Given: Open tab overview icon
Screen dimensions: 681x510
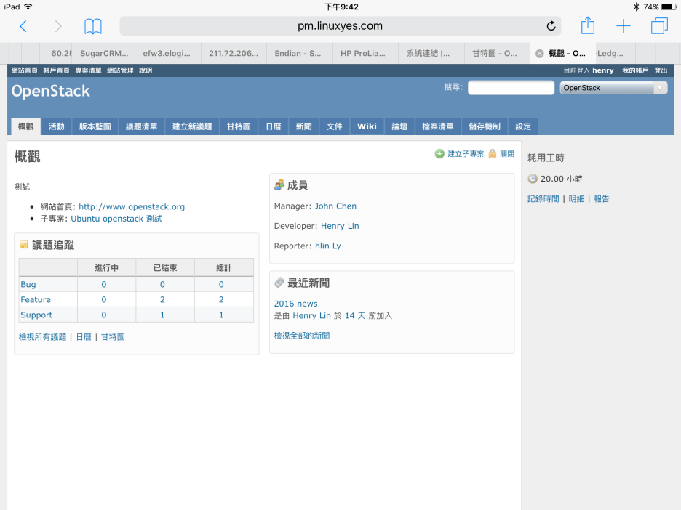Looking at the screenshot, I should point(659,26).
